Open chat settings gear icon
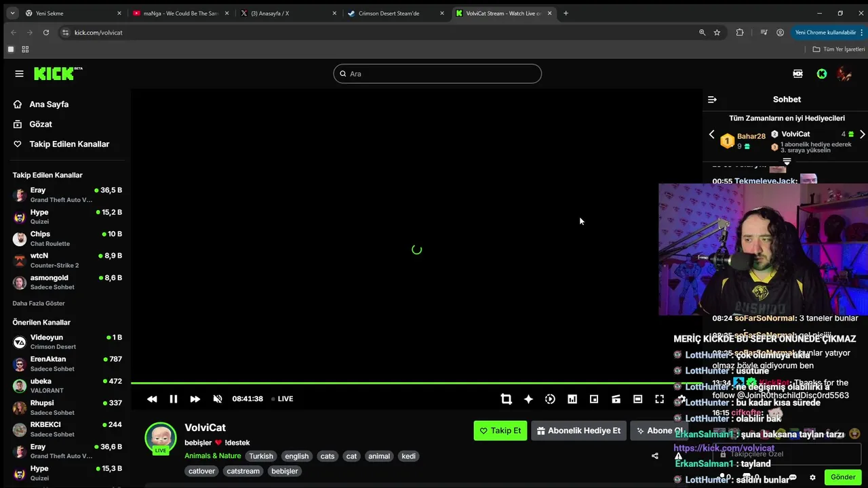This screenshot has height=488, width=868. 812,477
